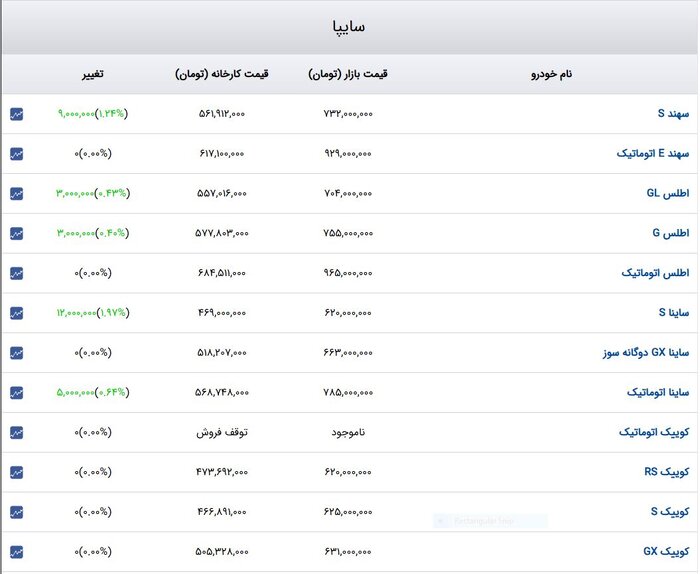
Task: Open the price chart icon for سهند S
Action: click(16, 114)
